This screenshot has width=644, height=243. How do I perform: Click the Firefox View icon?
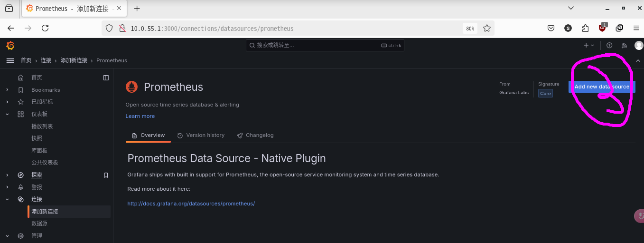[9, 8]
